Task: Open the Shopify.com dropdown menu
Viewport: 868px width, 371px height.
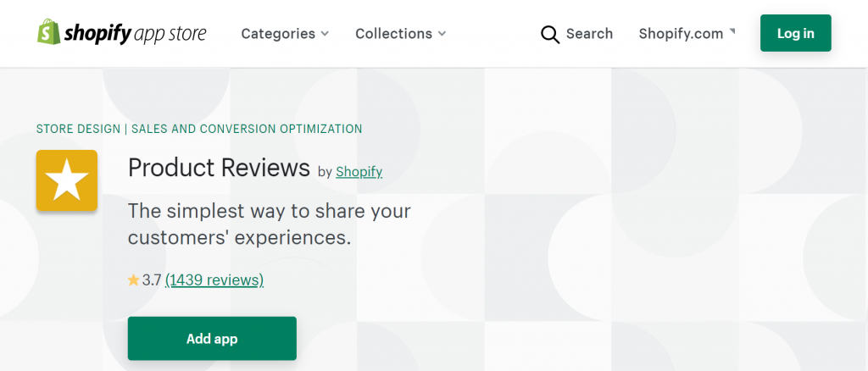Action: click(x=687, y=34)
